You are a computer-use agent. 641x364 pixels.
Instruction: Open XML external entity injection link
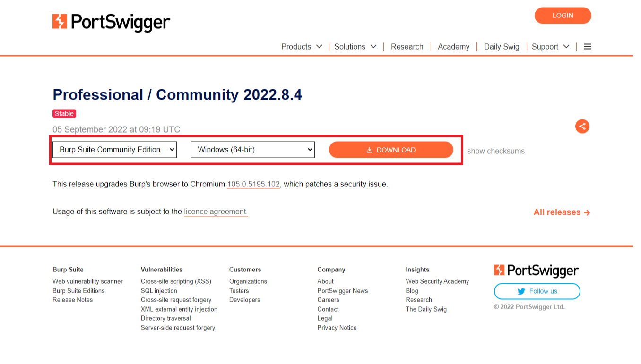(179, 309)
